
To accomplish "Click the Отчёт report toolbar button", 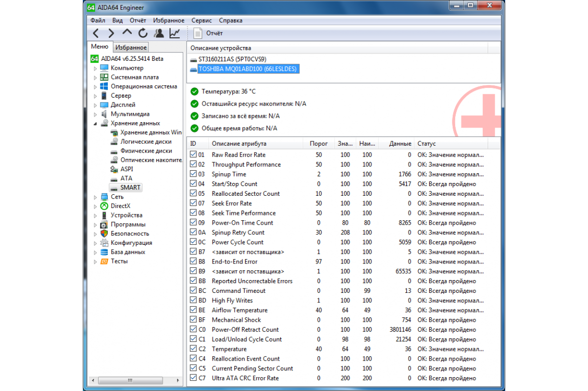I will click(x=208, y=33).
